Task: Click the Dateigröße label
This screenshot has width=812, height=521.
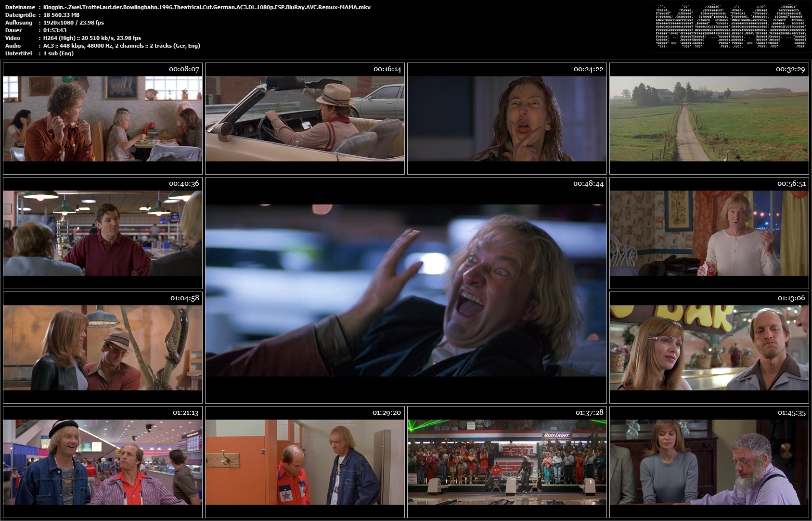Action: click(20, 15)
